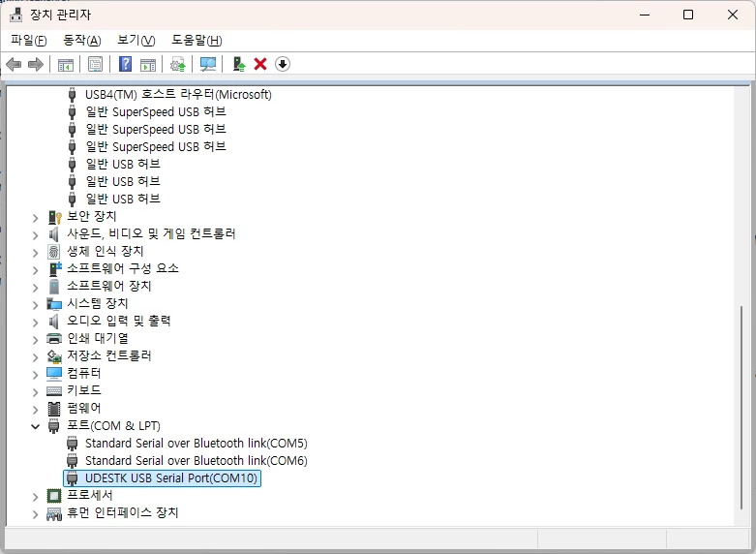Collapse the 포트(COM & LPT) node

pos(35,426)
